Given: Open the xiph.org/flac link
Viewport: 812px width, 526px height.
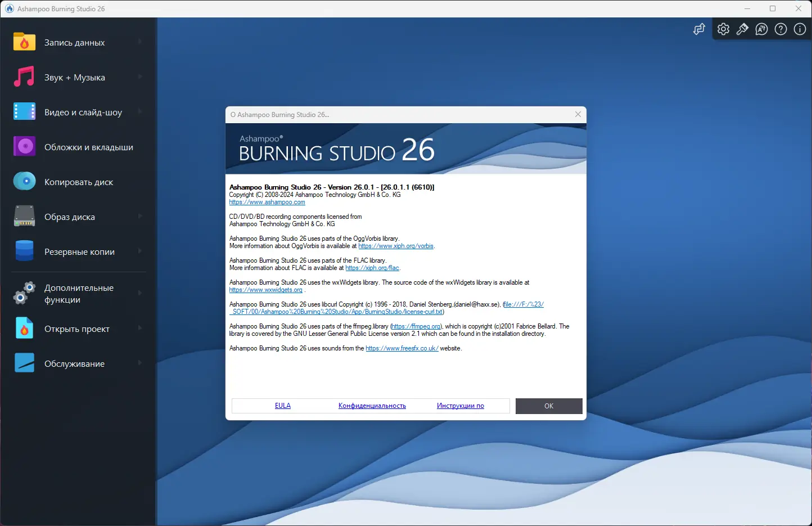Looking at the screenshot, I should coord(372,268).
